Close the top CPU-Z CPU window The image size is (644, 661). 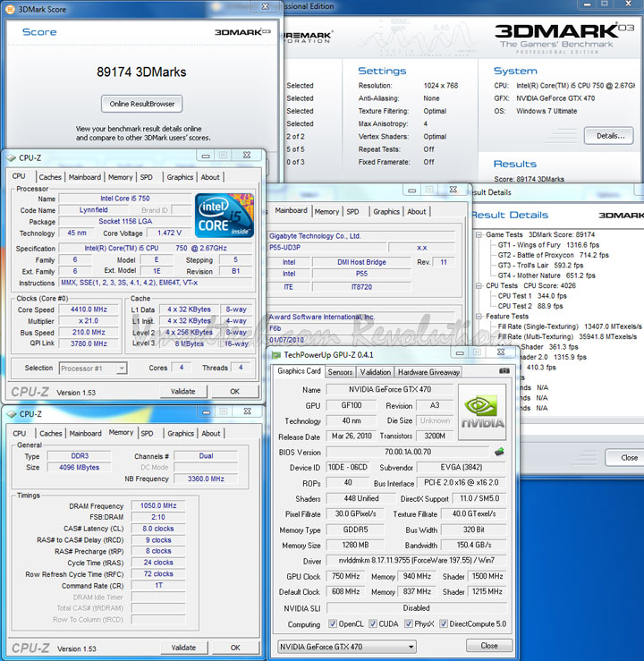pyautogui.click(x=247, y=155)
